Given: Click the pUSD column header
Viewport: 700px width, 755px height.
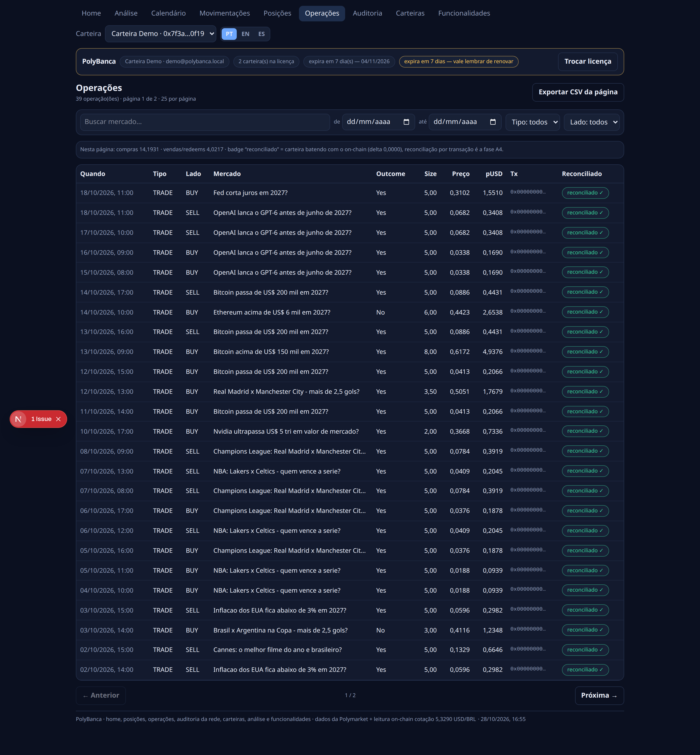Looking at the screenshot, I should 494,174.
